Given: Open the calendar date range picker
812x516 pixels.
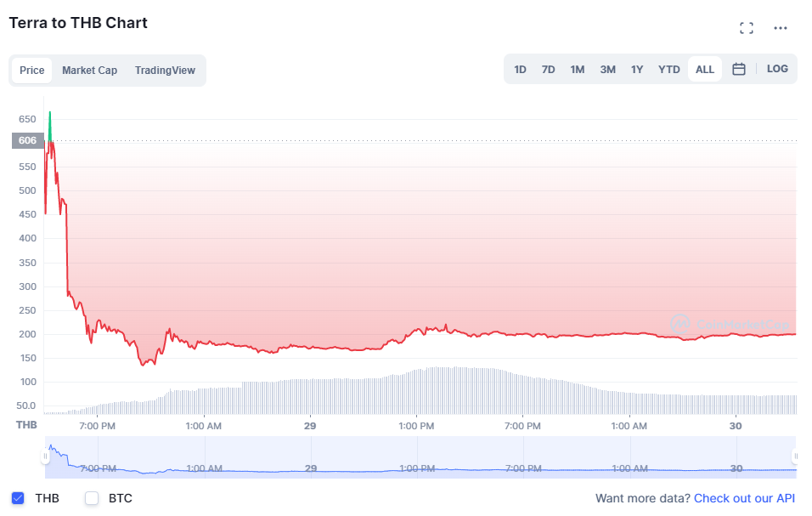Looking at the screenshot, I should (738, 69).
